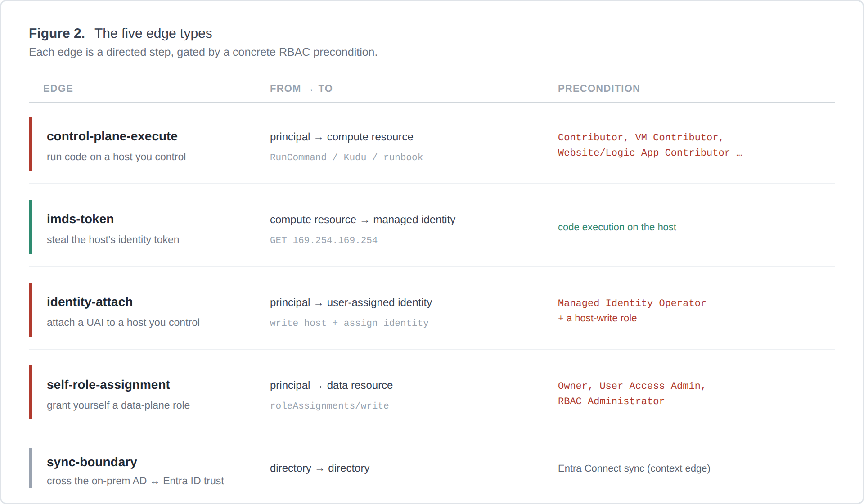
Task: Click the "RunCommand / Kudu / runbook" text
Action: click(346, 157)
